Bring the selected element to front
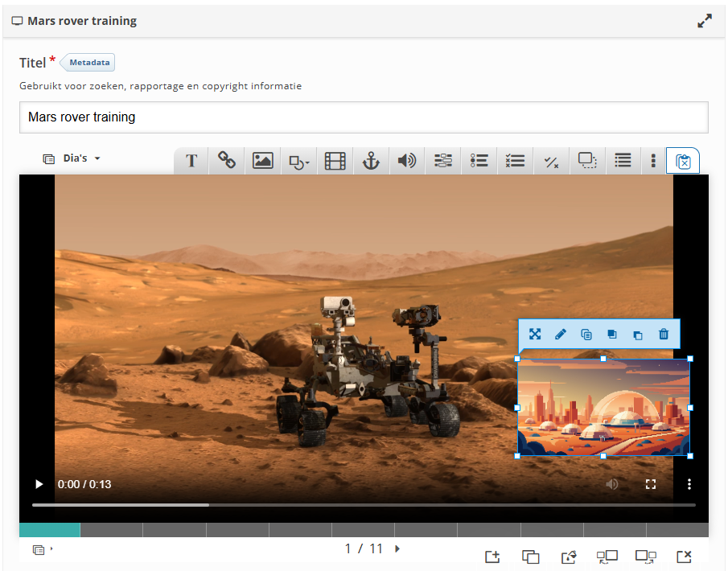Image resolution: width=728 pixels, height=571 pixels. (x=612, y=335)
